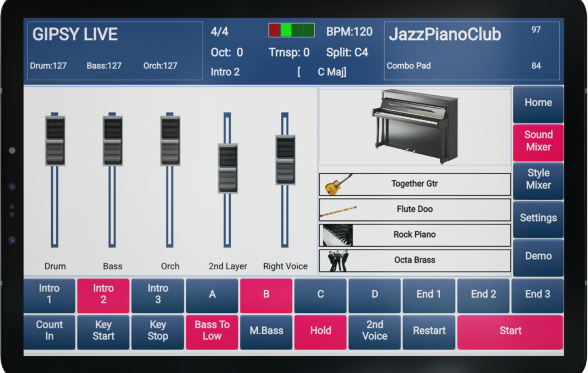Screen dimensions: 588x373
Task: Click the flute icon beside Flute Doo
Action: (338, 210)
